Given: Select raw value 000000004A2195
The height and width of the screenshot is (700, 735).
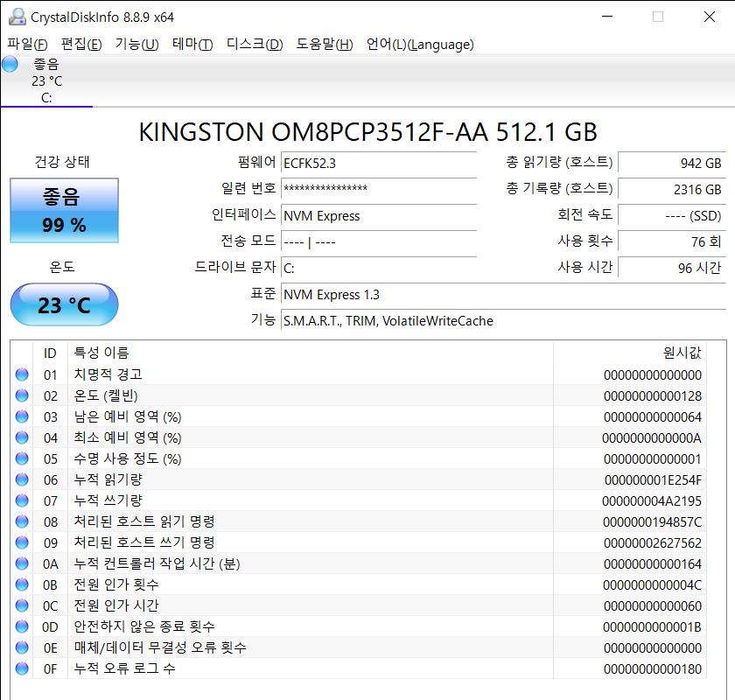Looking at the screenshot, I should tap(652, 501).
